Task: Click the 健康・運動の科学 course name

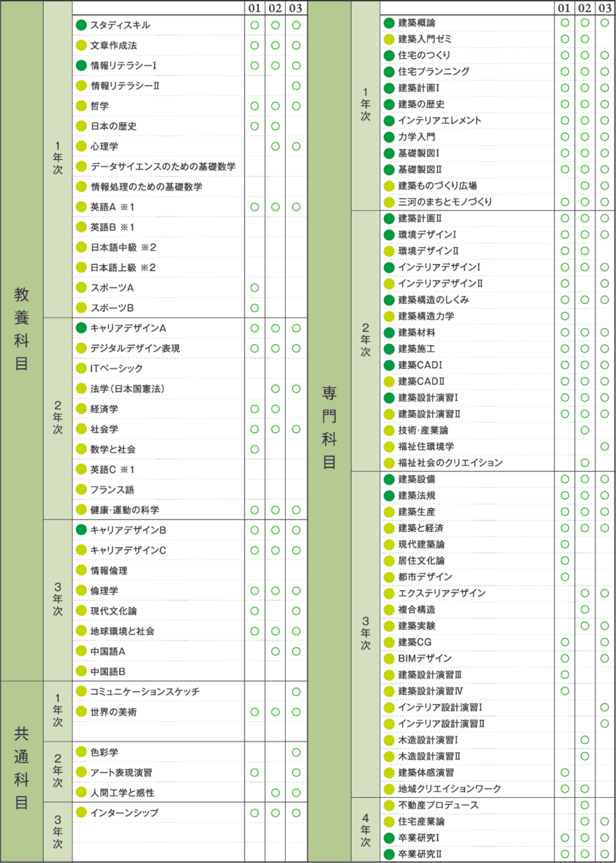Action: (x=124, y=510)
